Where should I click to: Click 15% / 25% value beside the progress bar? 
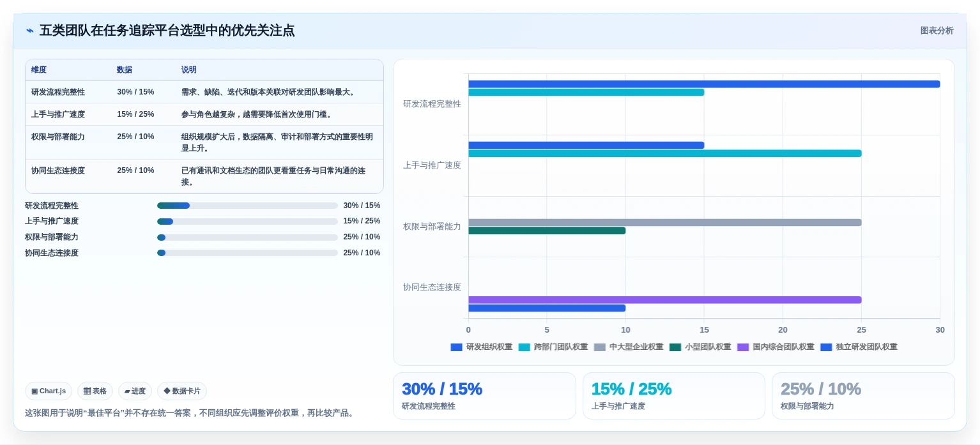pyautogui.click(x=362, y=221)
